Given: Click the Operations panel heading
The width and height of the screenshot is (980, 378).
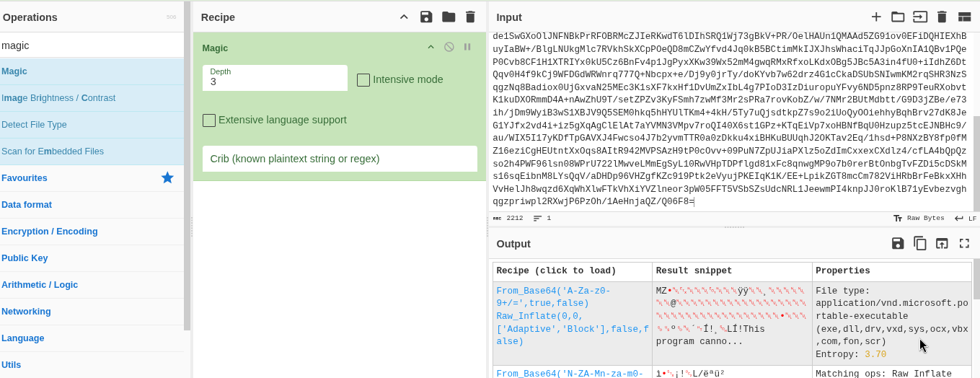Looking at the screenshot, I should point(30,17).
